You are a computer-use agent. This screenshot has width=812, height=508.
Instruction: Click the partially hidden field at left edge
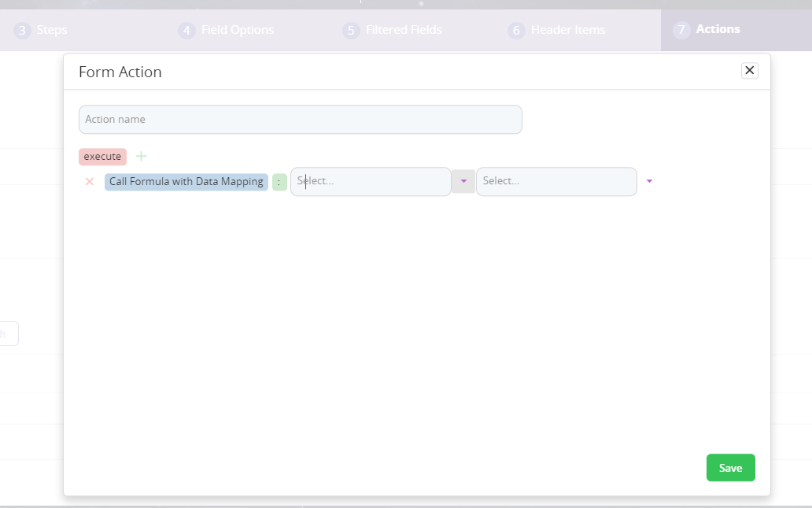9,334
